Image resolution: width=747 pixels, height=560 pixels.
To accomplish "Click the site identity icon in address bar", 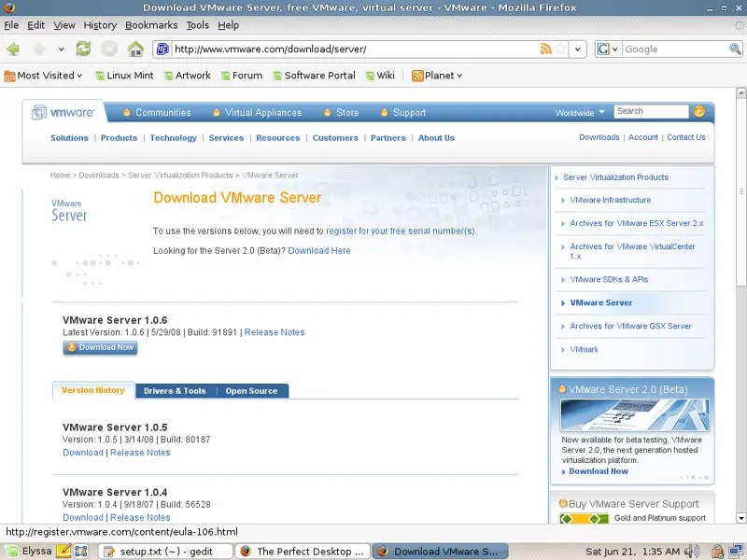I will 162,49.
